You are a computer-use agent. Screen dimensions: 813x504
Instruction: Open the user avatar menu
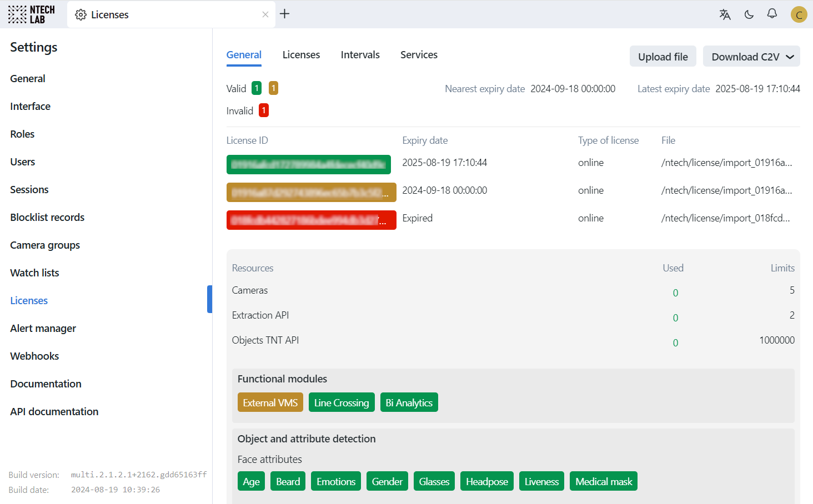coord(799,14)
